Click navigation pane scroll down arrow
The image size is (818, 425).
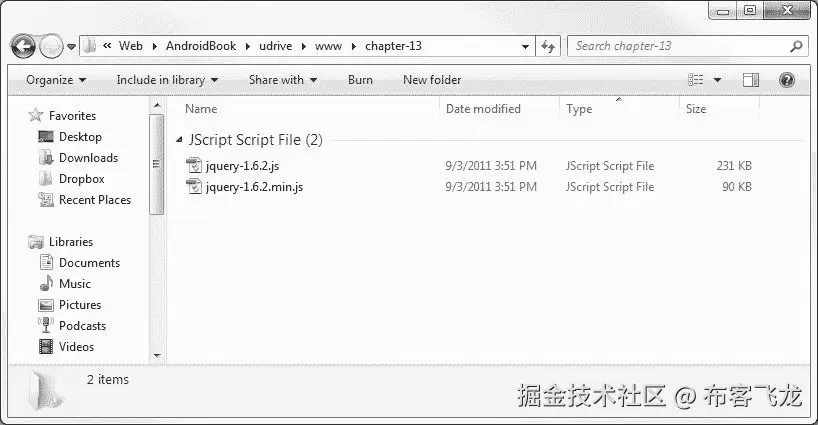pos(157,356)
